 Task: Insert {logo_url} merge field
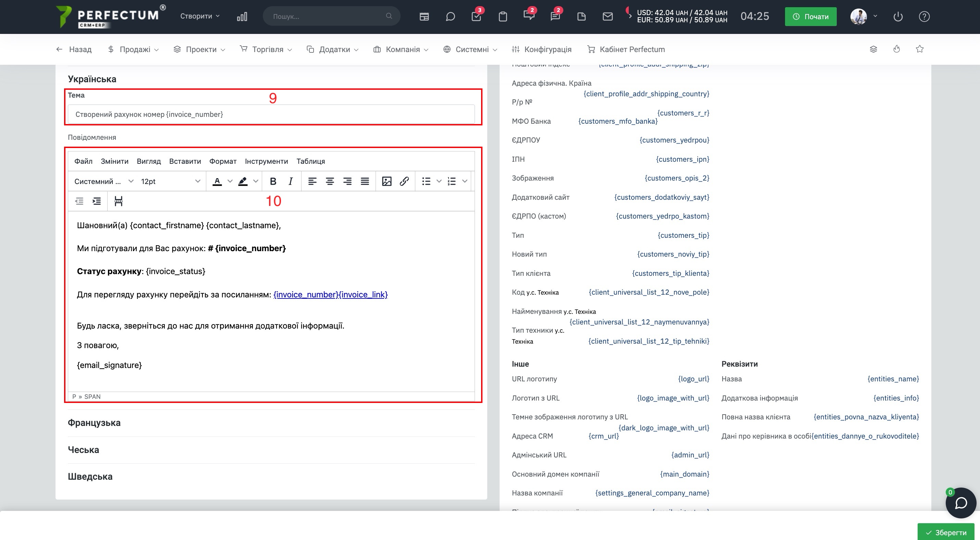694,379
